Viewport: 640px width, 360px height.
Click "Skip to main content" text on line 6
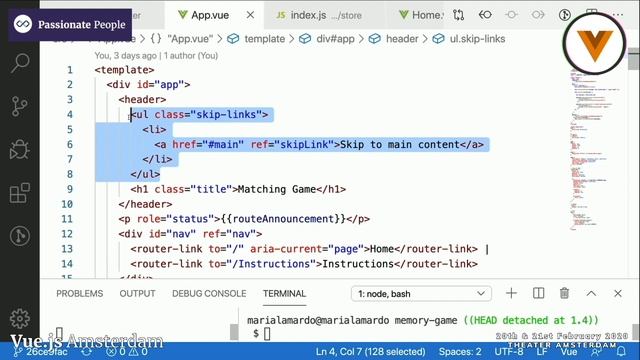(400, 144)
